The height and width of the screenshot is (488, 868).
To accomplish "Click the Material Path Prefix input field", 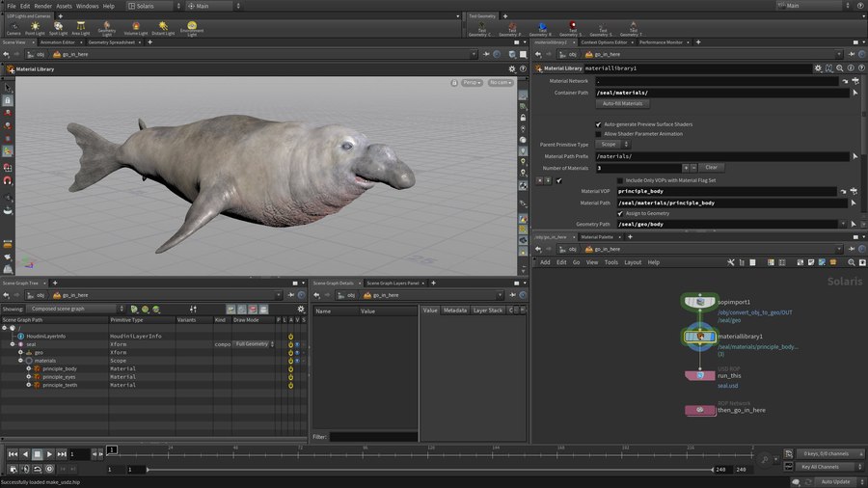I will click(719, 156).
